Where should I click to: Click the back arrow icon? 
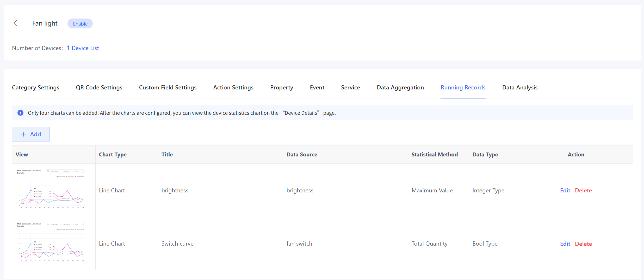pos(16,23)
